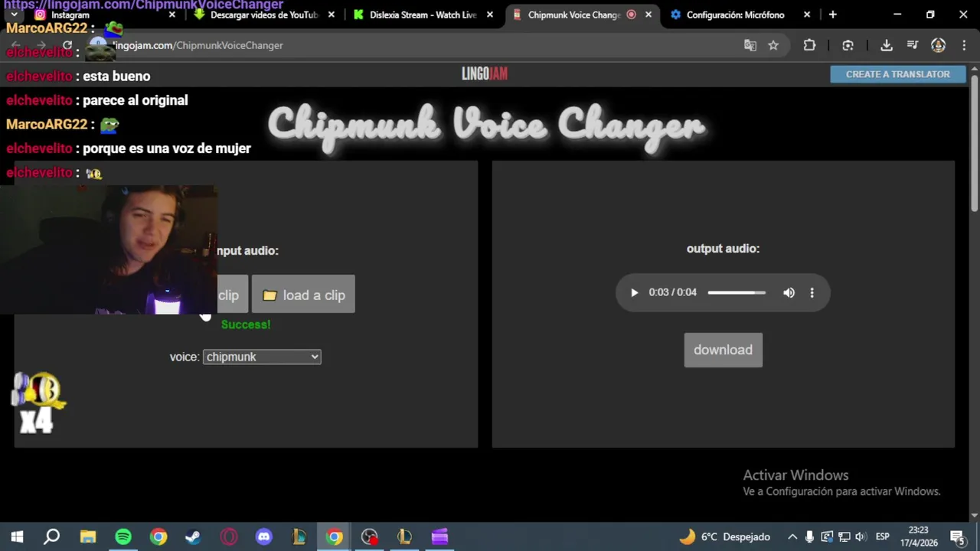Open the purple clapperboard app in taskbar

[x=439, y=536]
